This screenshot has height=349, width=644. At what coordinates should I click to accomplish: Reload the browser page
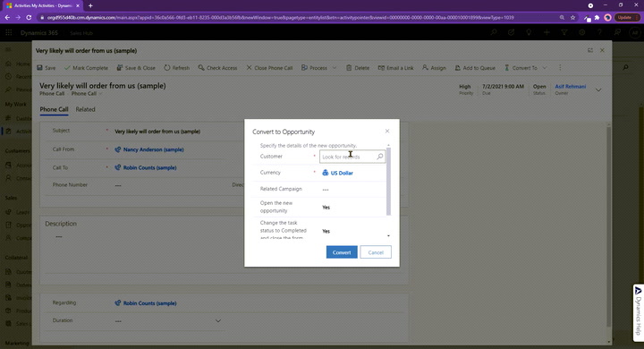tap(29, 18)
